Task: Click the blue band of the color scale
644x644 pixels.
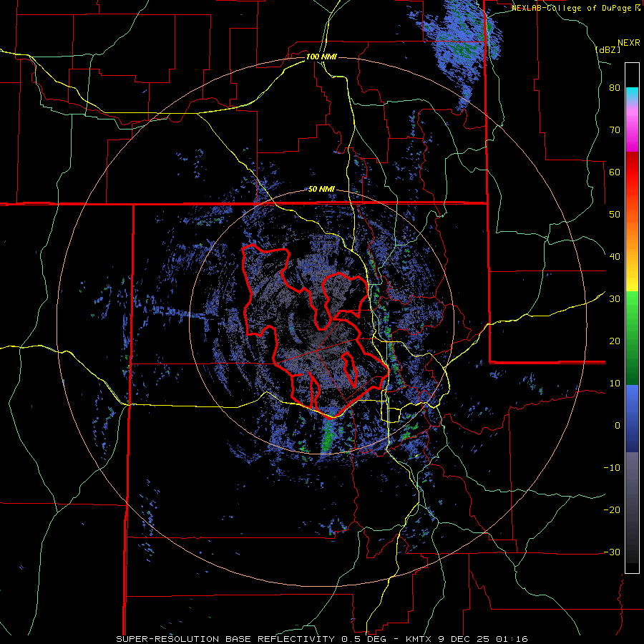Action: click(x=632, y=418)
